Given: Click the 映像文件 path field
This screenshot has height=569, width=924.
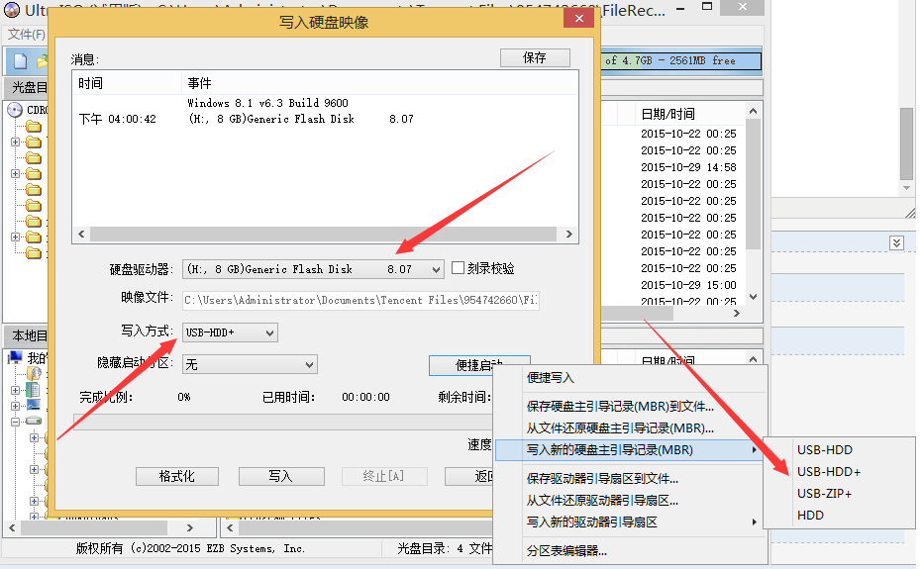Looking at the screenshot, I should coord(360,300).
